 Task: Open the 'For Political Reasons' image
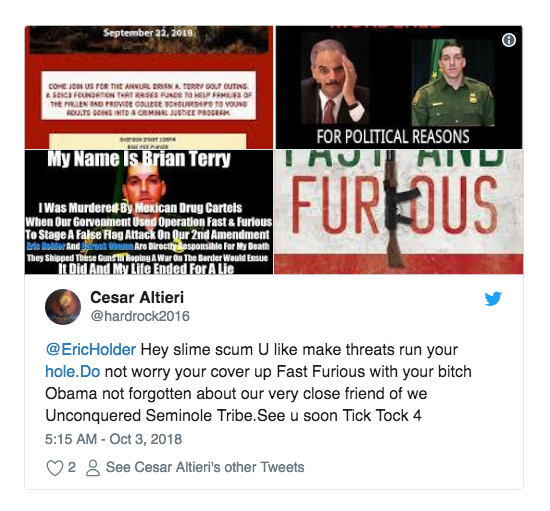click(399, 87)
